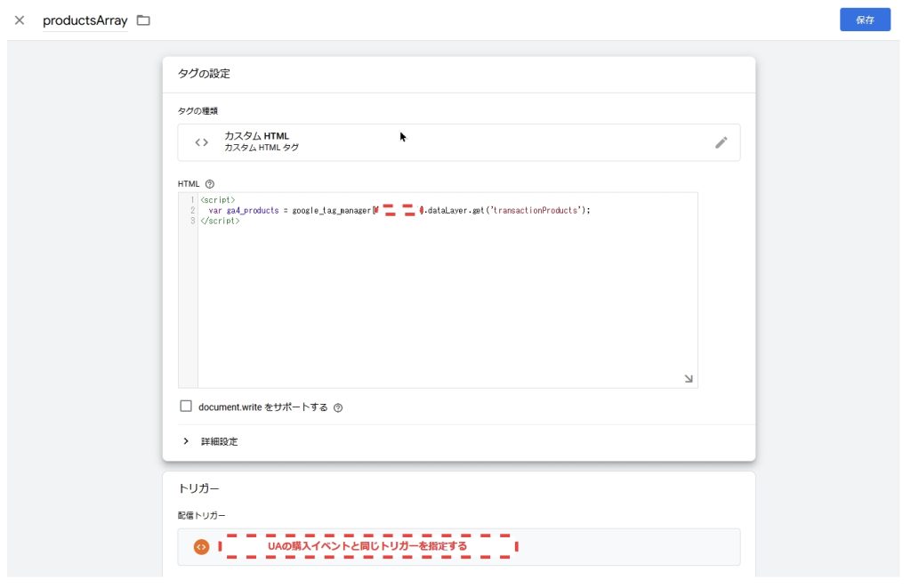Click the pencil icon to edit tag type
The width and height of the screenshot is (911, 588).
(x=721, y=142)
